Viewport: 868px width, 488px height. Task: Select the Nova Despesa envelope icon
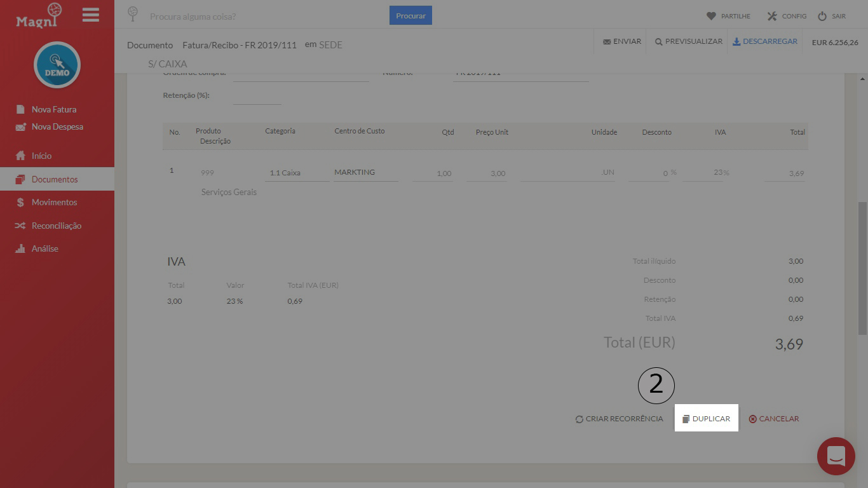(x=21, y=126)
